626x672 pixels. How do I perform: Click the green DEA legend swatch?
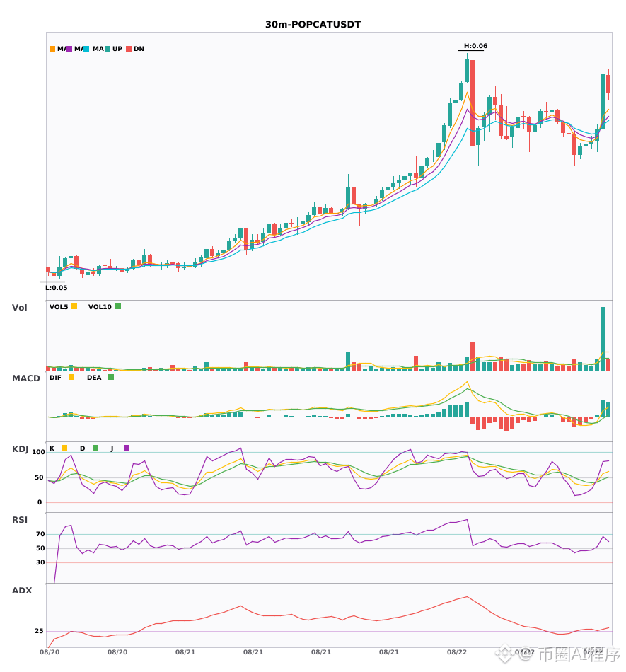111,377
